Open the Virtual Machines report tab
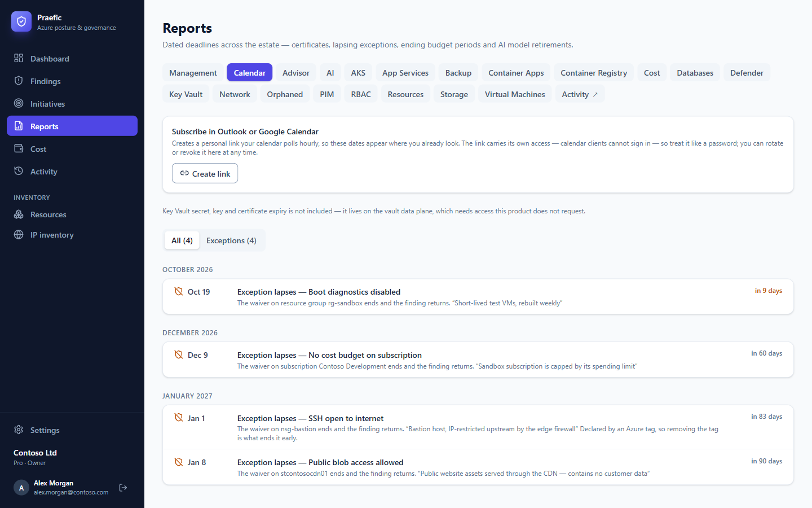The image size is (812, 508). tap(515, 94)
